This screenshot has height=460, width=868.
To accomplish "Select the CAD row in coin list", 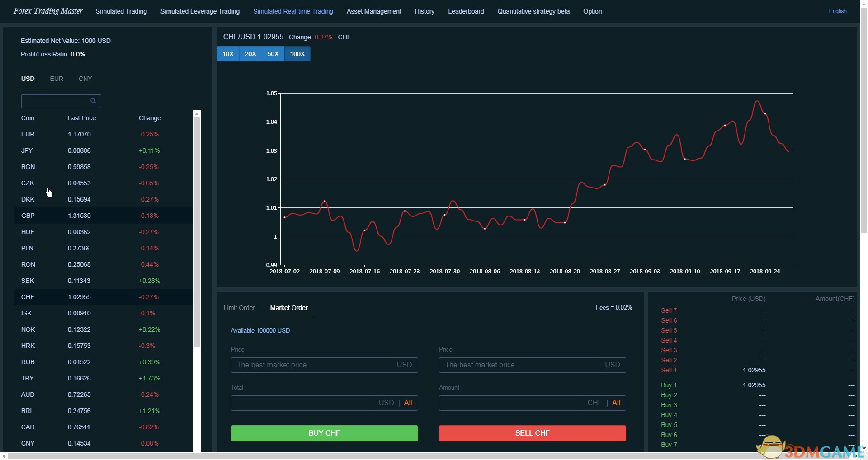I will 103,427.
